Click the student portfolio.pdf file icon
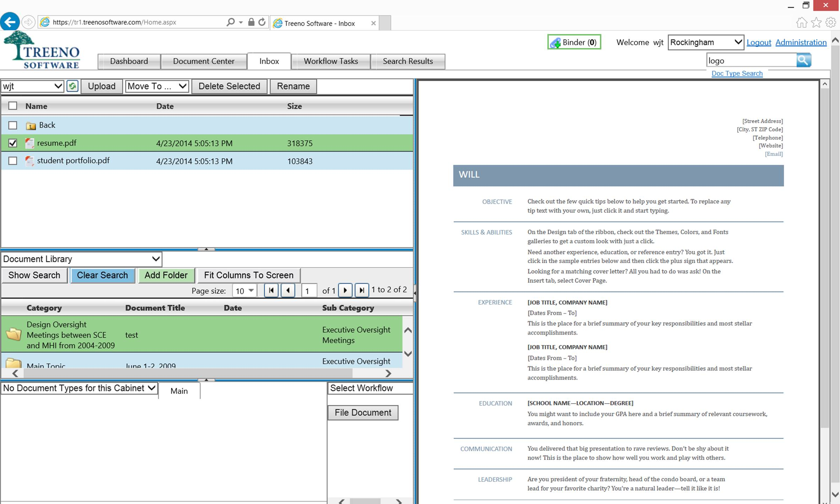The image size is (840, 504). 29,161
